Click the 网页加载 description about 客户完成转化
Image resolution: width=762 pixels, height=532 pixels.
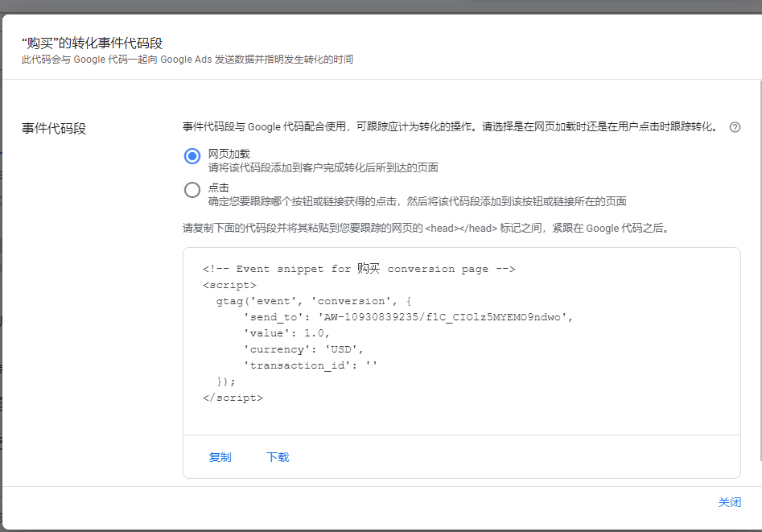tap(323, 167)
